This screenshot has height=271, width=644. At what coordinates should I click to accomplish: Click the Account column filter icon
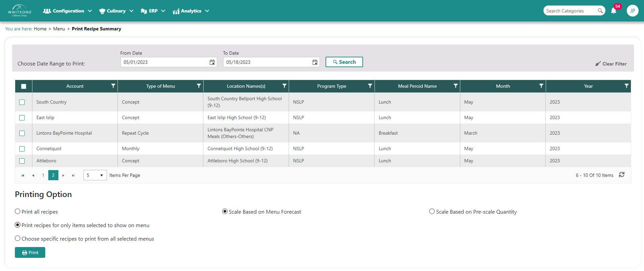tap(113, 86)
